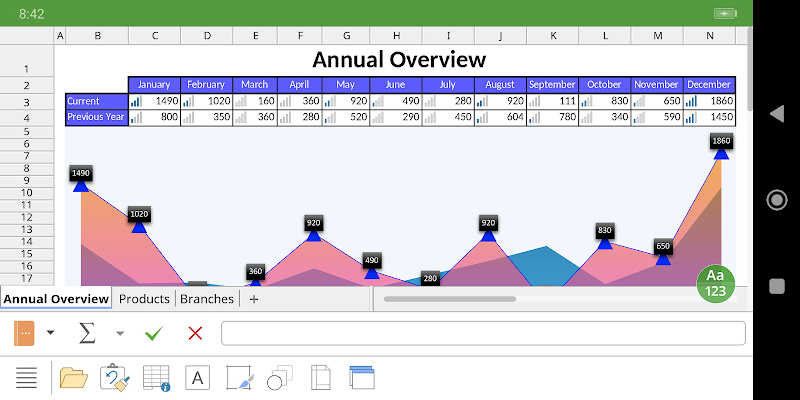Click the worksheet table info icon
The width and height of the screenshot is (800, 400).
pos(156,378)
